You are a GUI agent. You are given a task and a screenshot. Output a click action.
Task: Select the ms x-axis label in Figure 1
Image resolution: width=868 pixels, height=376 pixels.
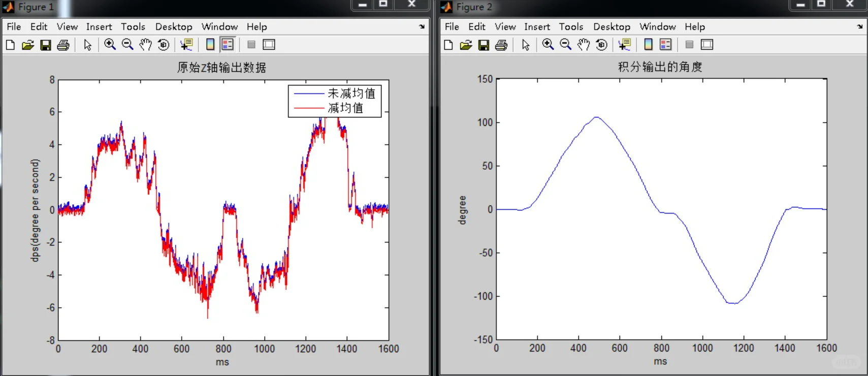(x=222, y=362)
